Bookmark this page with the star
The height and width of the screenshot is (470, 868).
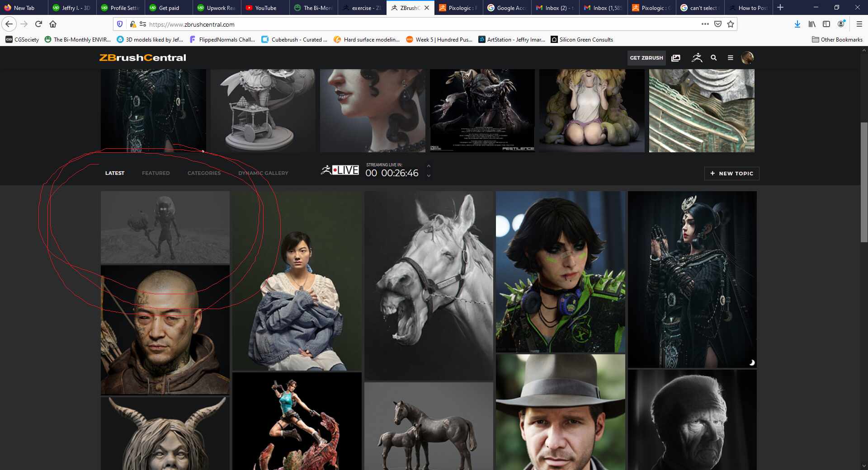point(731,24)
